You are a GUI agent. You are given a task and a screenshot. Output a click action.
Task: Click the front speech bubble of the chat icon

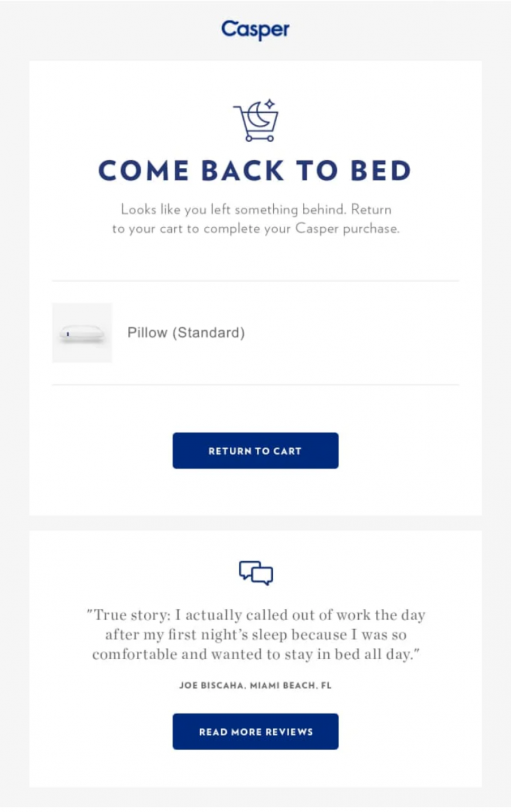[x=262, y=576]
